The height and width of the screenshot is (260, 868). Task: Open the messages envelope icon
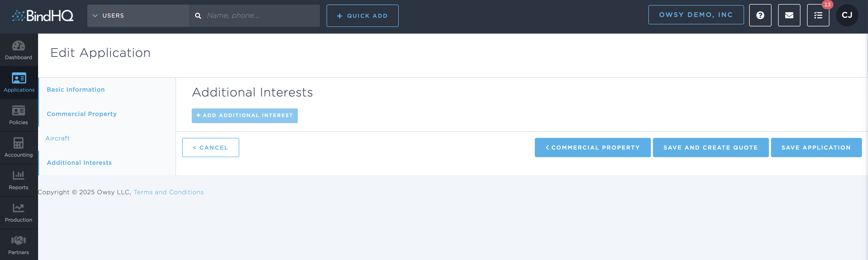tap(789, 15)
